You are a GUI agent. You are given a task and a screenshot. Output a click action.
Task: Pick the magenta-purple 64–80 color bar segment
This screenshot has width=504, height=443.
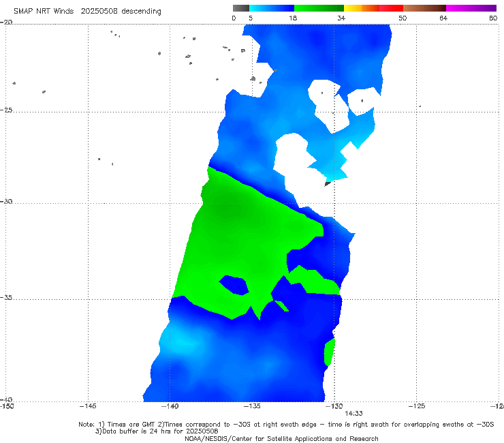point(471,8)
